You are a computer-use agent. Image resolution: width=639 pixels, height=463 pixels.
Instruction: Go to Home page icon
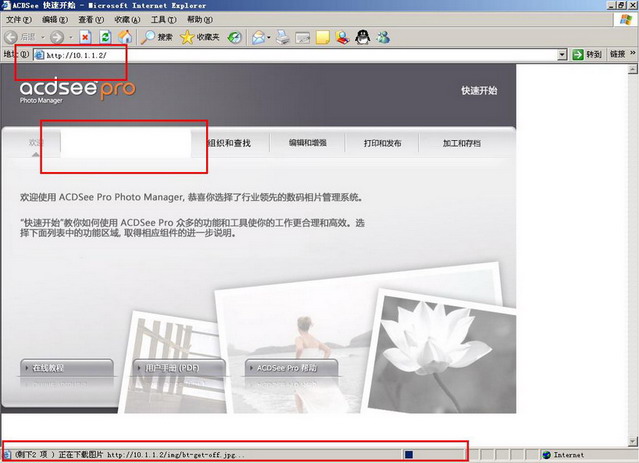coord(126,37)
